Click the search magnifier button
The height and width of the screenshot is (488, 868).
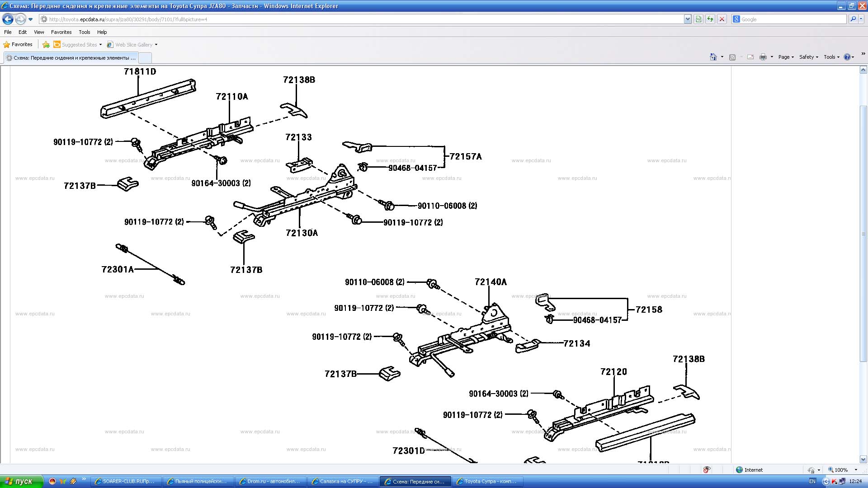tap(853, 19)
